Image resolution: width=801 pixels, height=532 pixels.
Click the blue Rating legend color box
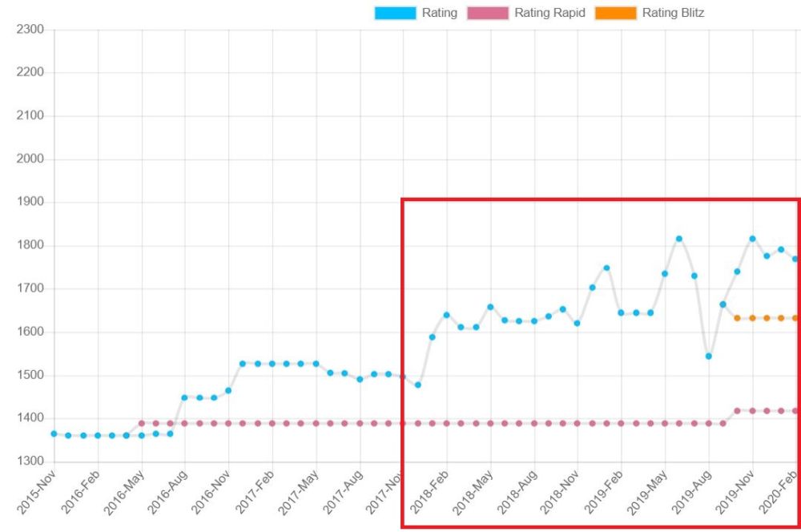point(395,13)
